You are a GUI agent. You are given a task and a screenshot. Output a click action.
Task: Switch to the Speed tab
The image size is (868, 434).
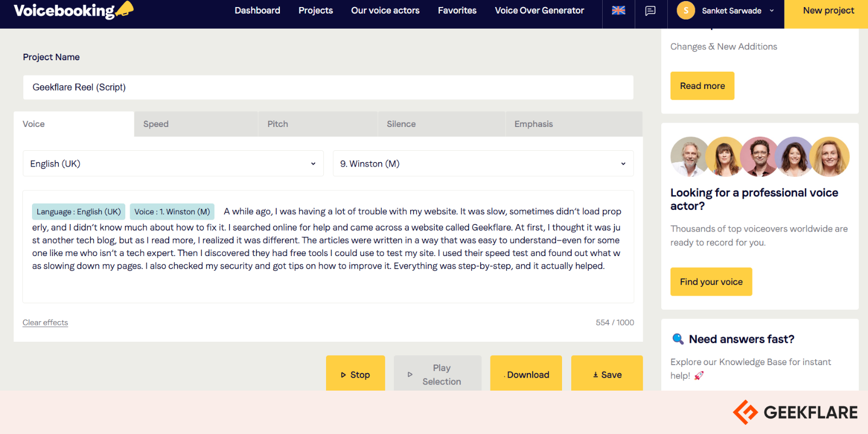coord(196,124)
